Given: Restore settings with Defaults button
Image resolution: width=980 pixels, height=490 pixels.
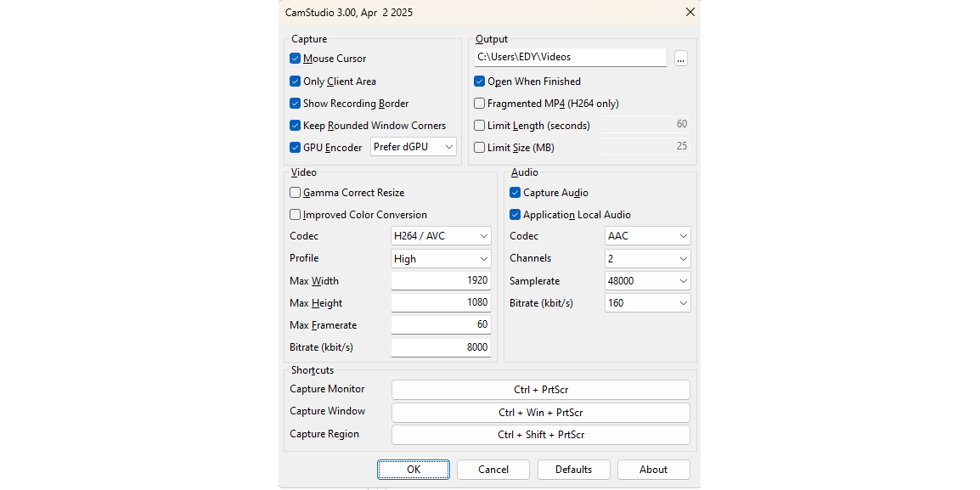Looking at the screenshot, I should [x=574, y=470].
